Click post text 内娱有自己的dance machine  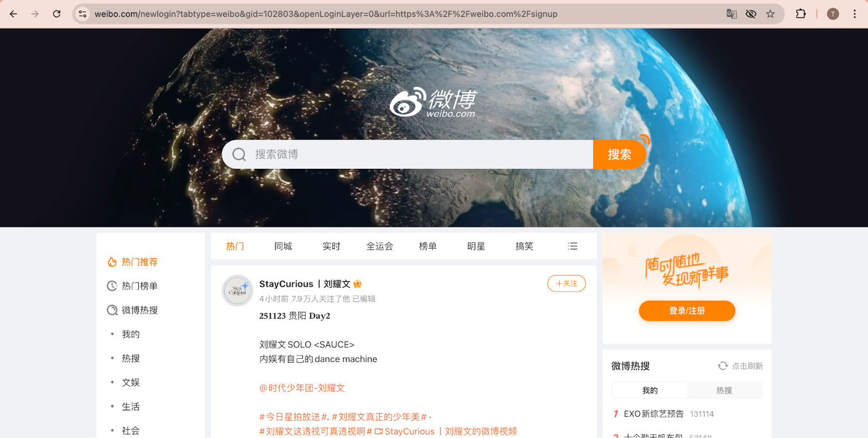coord(318,359)
